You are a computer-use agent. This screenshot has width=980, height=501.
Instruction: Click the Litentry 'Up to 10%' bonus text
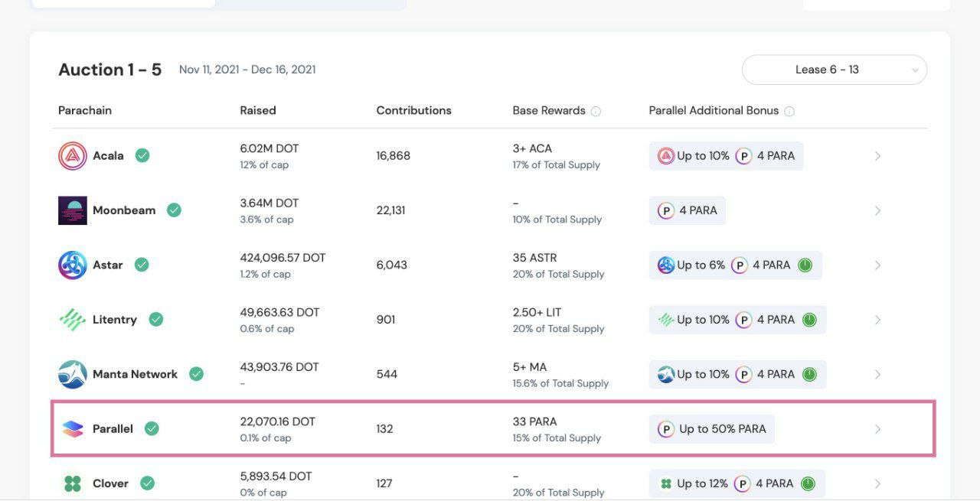coord(703,320)
